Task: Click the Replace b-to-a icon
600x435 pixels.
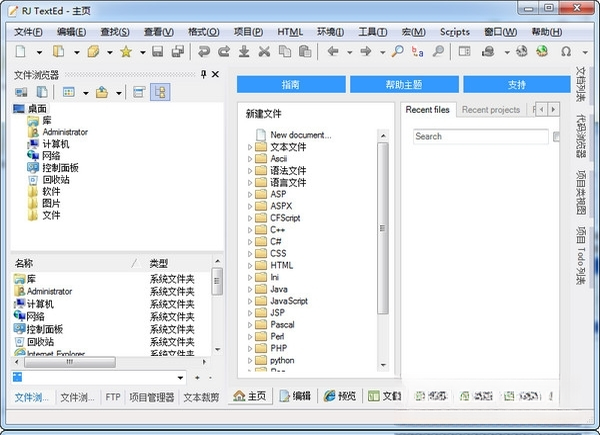Action: click(x=417, y=51)
